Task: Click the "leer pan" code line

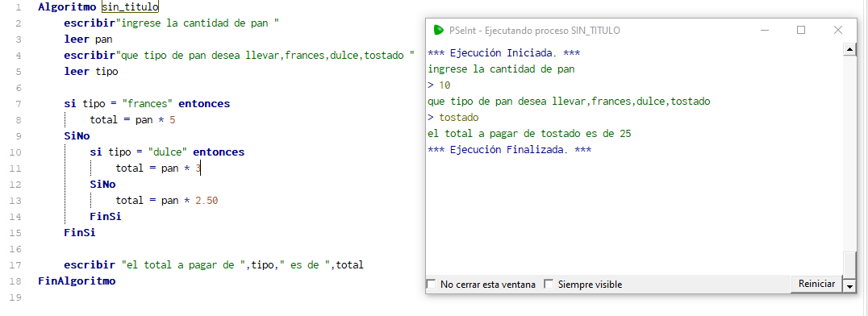Action: click(88, 39)
